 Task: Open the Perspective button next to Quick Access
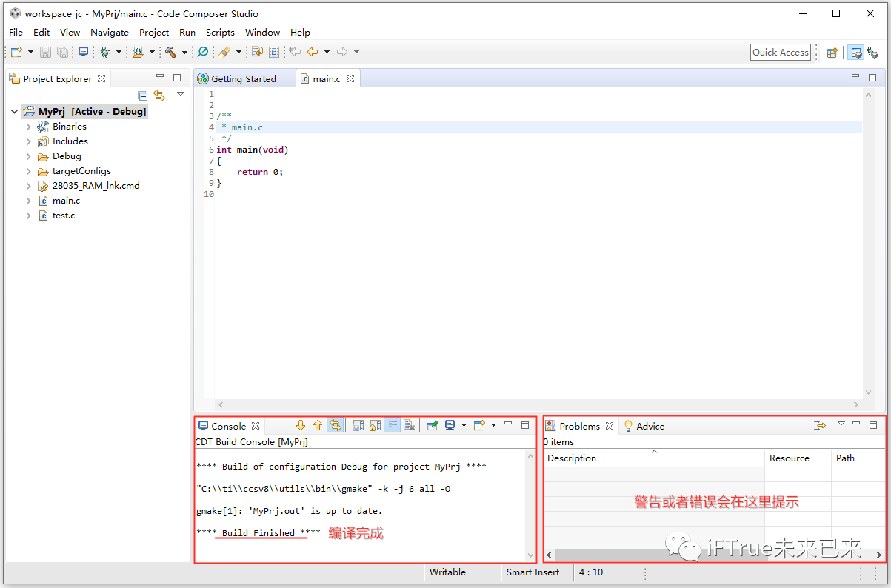832,53
